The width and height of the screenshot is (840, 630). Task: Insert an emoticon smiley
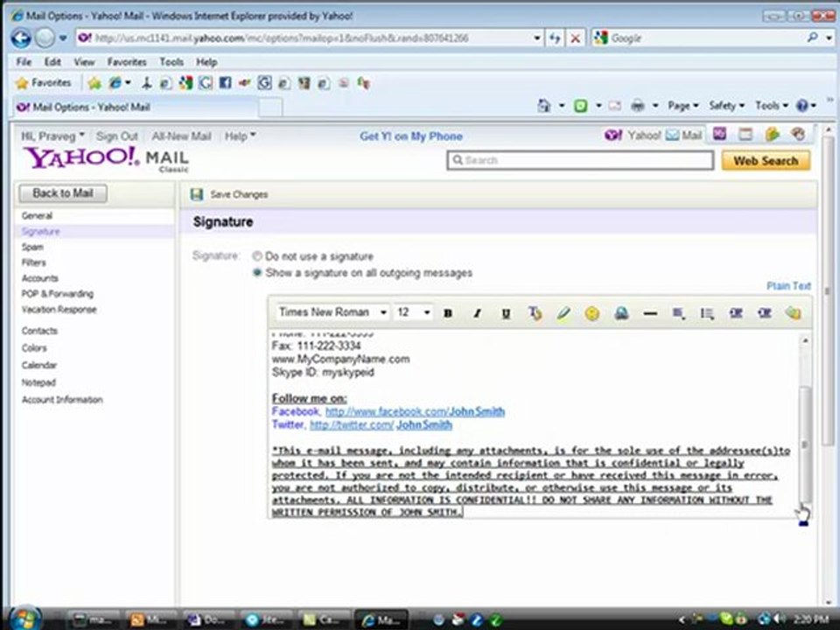click(x=592, y=313)
